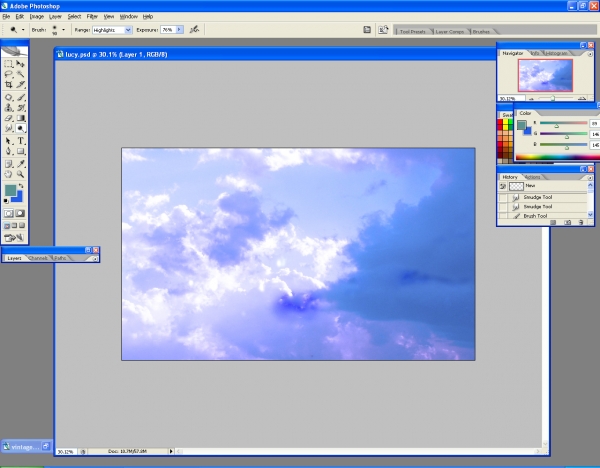This screenshot has height=468, width=600.
Task: Select the Lasso tool
Action: 8,74
